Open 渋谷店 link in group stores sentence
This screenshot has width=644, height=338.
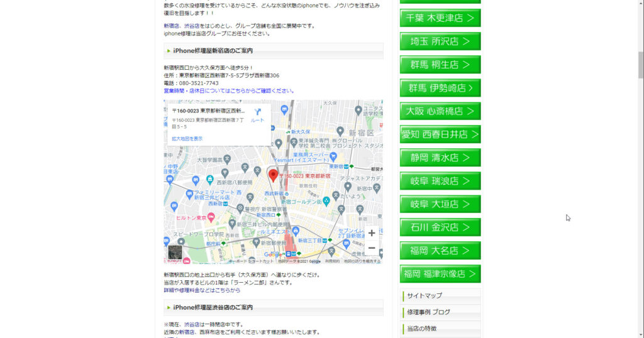[x=192, y=26]
